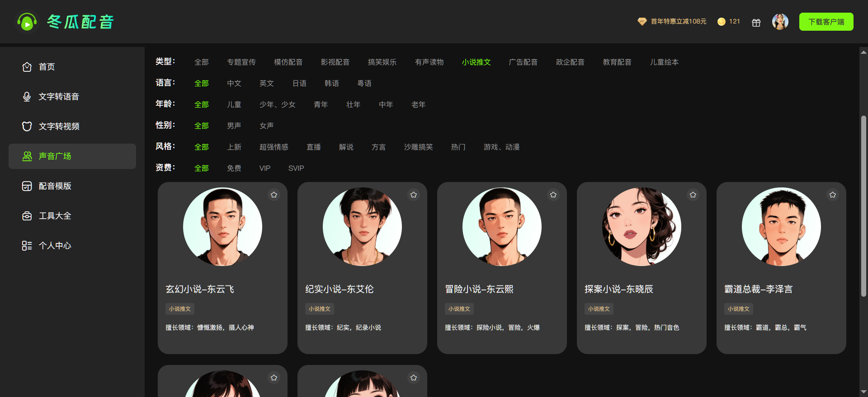The width and height of the screenshot is (868, 397).
Task: Choose 少年、少女 age filter
Action: [x=278, y=104]
